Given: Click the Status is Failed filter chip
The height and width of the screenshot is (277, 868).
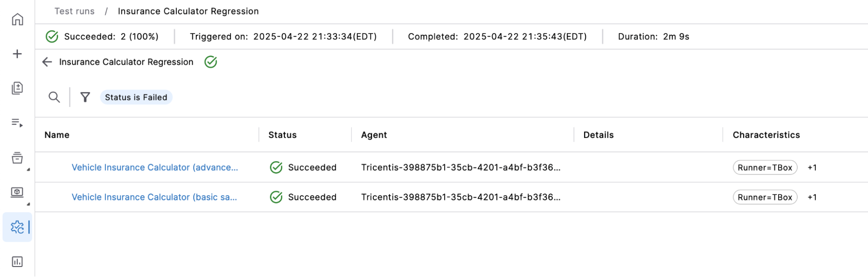Looking at the screenshot, I should [x=136, y=97].
